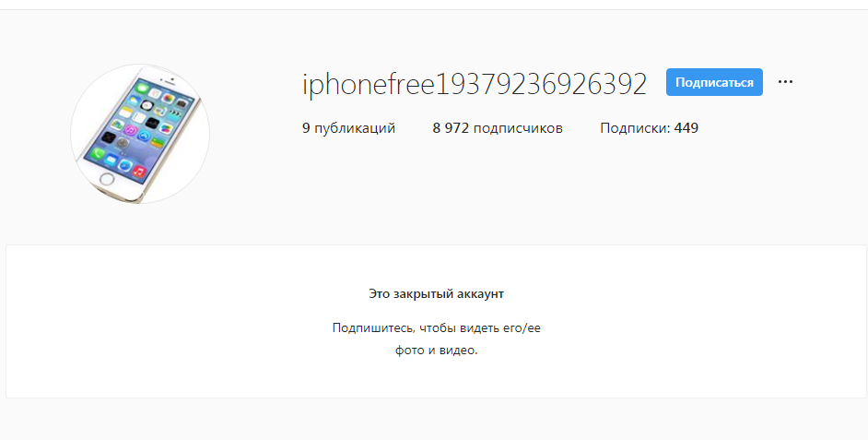Click the number 449 in Подписки
868x440 pixels.
686,128
